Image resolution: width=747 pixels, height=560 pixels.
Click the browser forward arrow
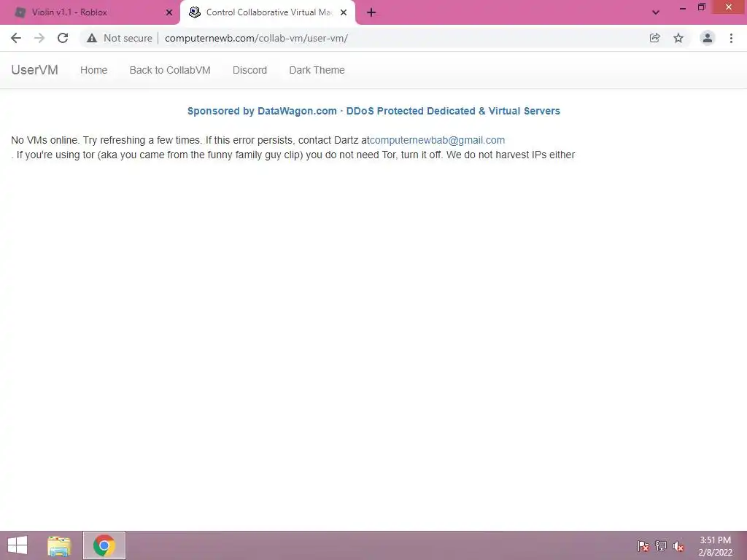tap(39, 38)
